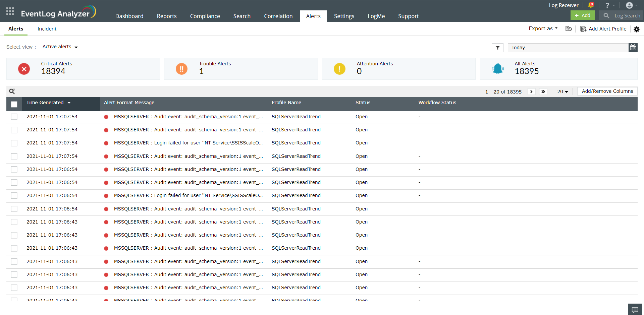
Task: Click the Add/Remove Columns button
Action: coord(607,91)
